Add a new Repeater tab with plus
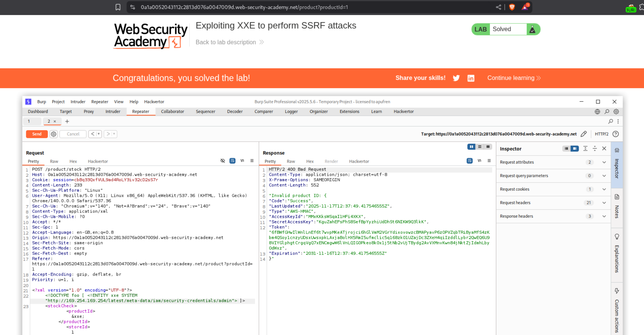Image resolution: width=644 pixels, height=335 pixels. click(67, 122)
